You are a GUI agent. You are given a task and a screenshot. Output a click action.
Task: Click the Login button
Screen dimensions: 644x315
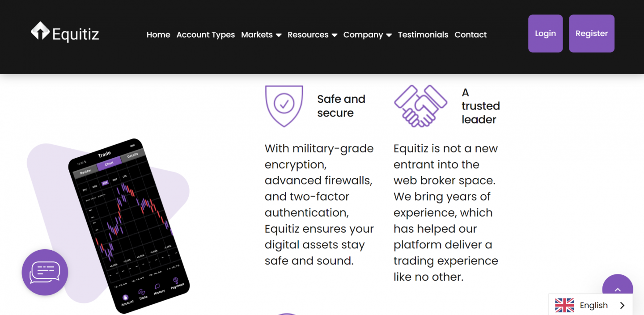click(x=545, y=33)
